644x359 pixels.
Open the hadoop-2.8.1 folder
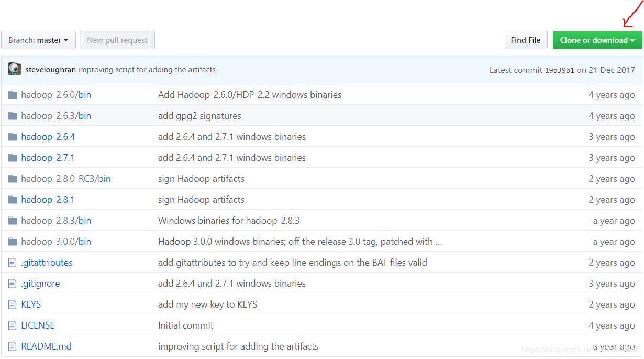point(48,200)
